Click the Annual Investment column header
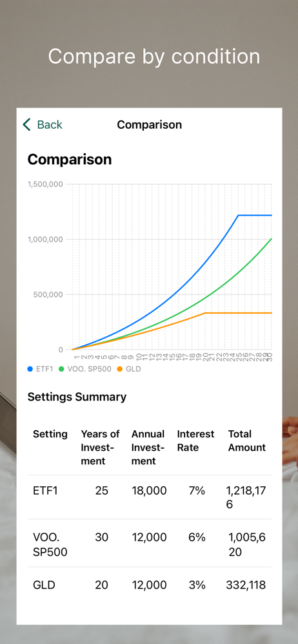This screenshot has height=644, width=298. tap(148, 448)
